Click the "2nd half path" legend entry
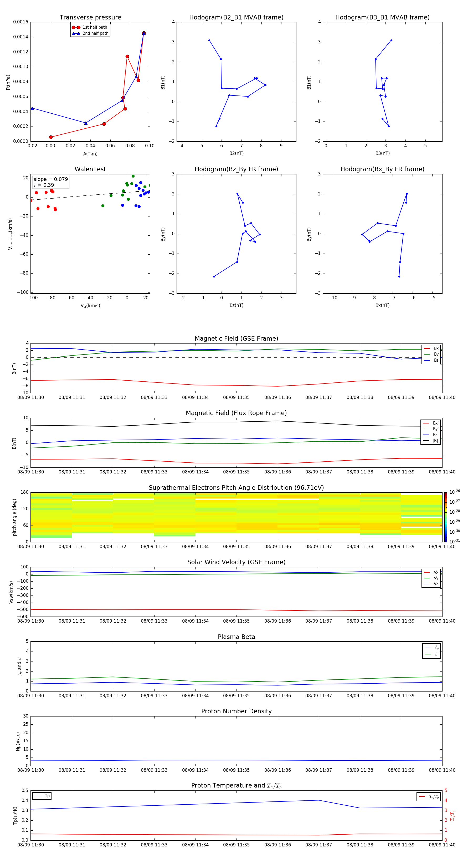Image resolution: width=473 pixels, height=868 pixels. (x=90, y=33)
